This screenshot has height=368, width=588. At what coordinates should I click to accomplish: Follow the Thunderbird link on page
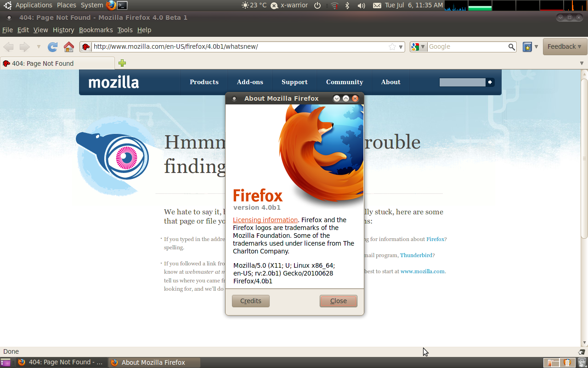click(417, 255)
